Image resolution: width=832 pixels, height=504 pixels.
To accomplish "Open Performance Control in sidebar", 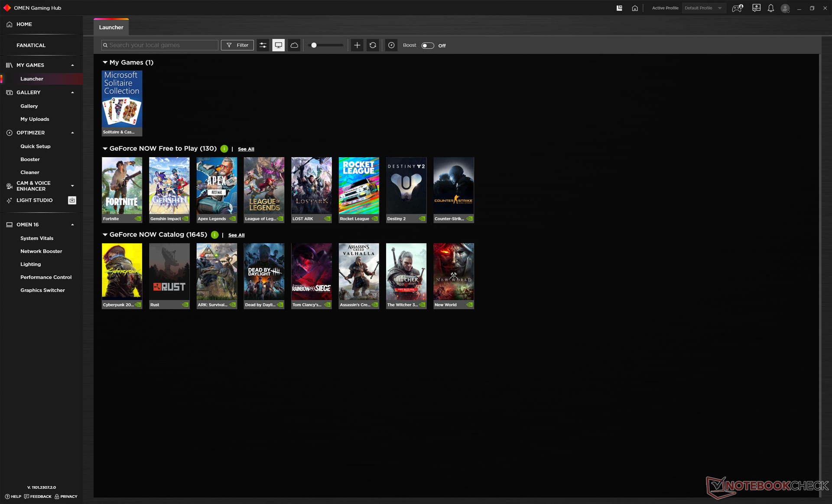I will point(46,277).
